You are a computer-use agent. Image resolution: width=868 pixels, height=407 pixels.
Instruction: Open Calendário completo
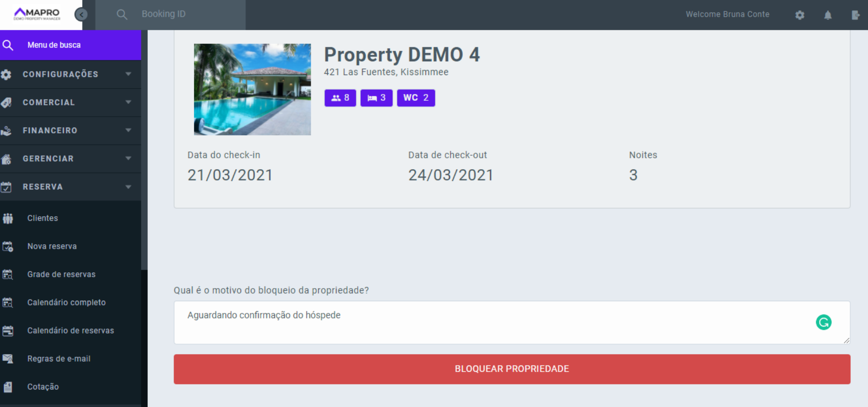tap(66, 302)
